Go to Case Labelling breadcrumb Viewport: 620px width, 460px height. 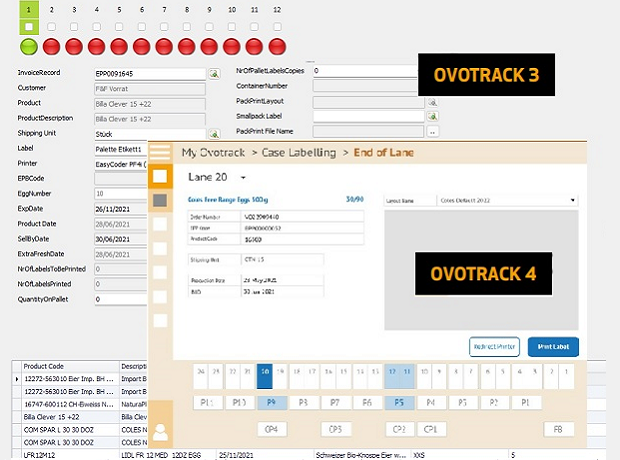click(298, 153)
